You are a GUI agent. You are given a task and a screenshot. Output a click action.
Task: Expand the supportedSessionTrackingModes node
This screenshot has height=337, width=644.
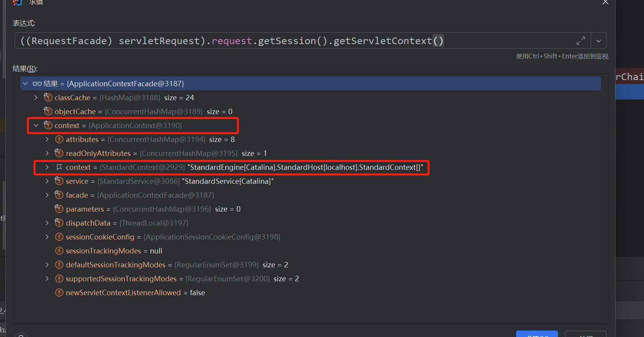click(x=47, y=279)
